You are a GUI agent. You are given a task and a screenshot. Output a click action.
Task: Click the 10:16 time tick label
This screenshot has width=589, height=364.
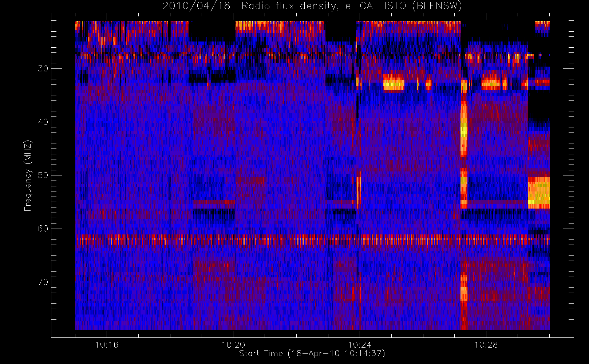[107, 345]
